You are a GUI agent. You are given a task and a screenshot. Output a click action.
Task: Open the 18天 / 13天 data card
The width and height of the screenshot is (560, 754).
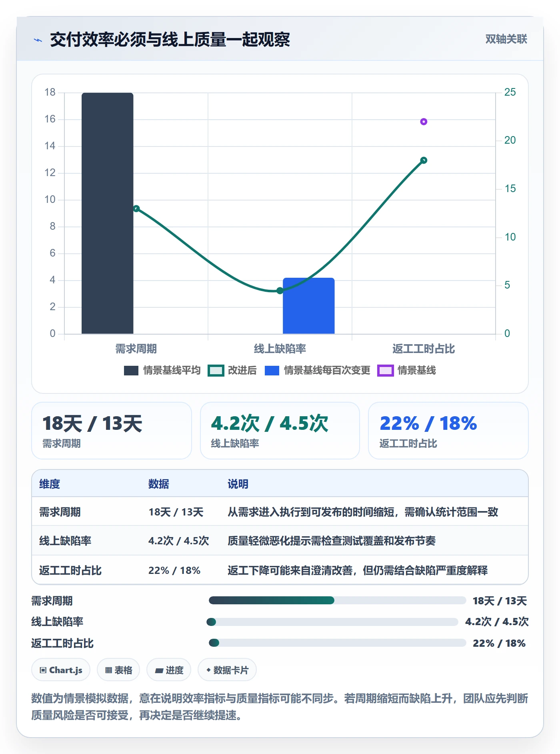click(x=112, y=431)
